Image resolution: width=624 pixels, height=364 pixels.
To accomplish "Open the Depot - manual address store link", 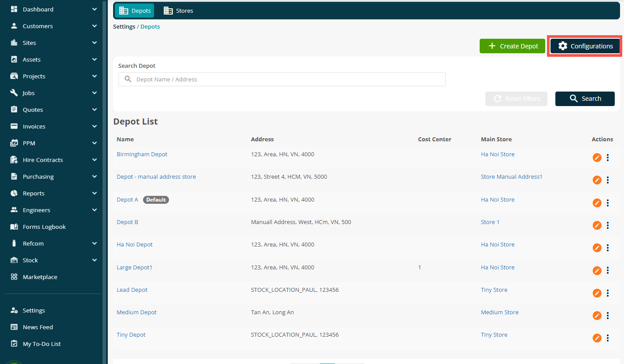I will coord(156,177).
